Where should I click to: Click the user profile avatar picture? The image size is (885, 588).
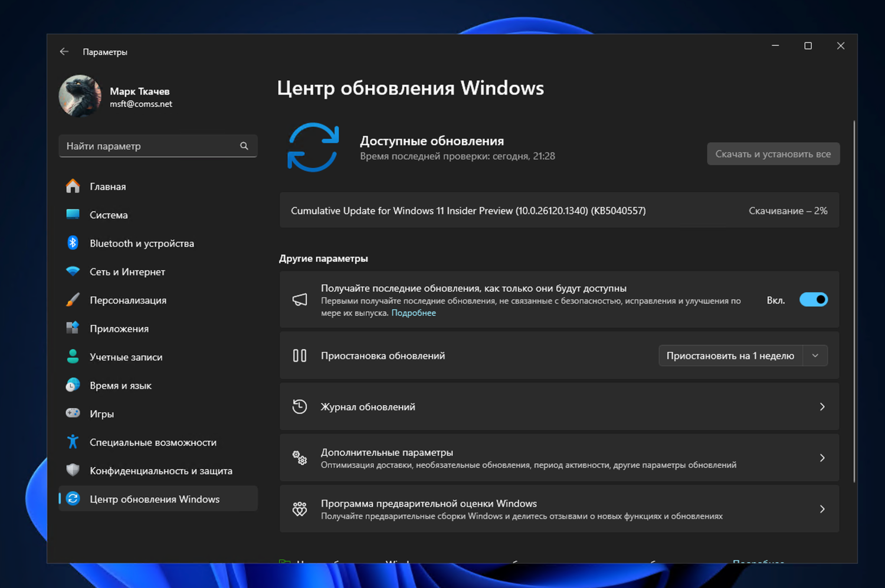80,96
